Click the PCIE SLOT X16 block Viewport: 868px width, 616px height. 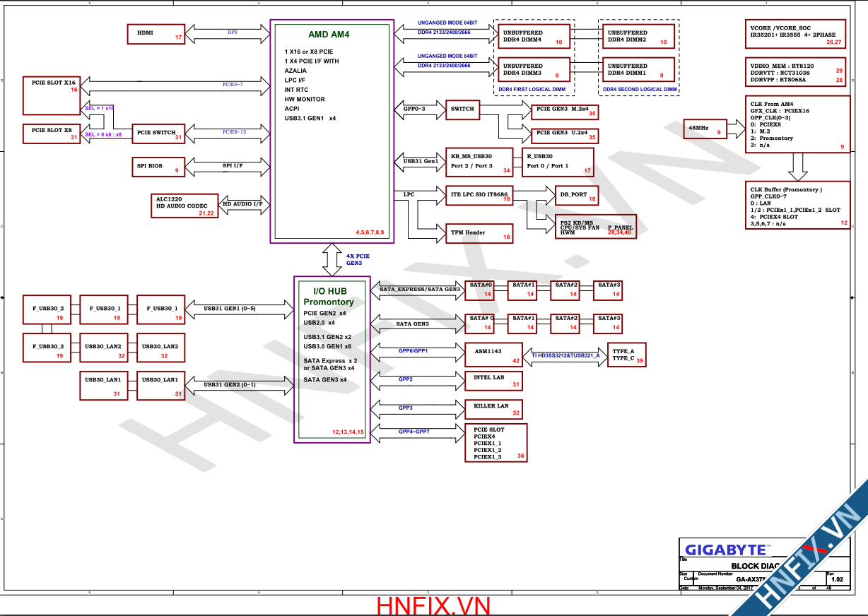pyautogui.click(x=53, y=95)
